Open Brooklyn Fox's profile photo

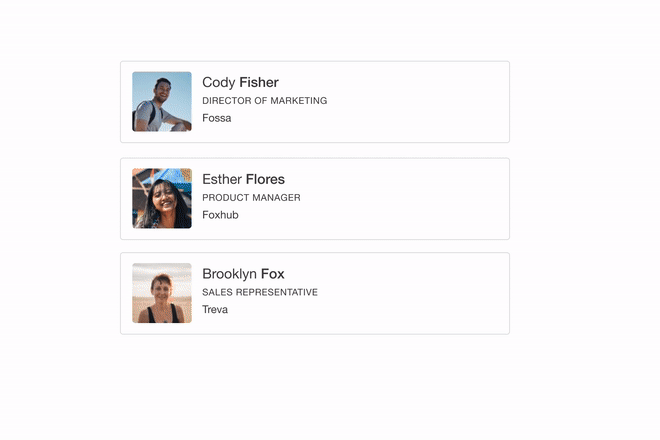[162, 293]
